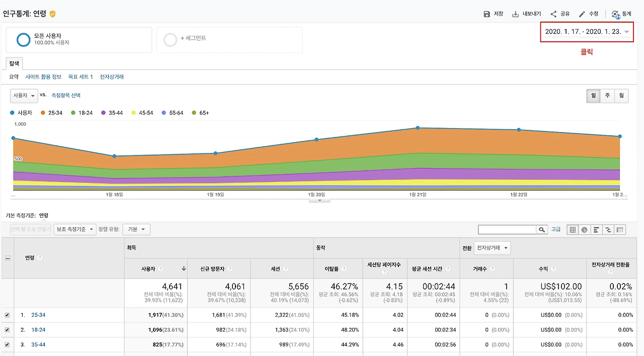Open the 35-44 age group link

pos(38,345)
